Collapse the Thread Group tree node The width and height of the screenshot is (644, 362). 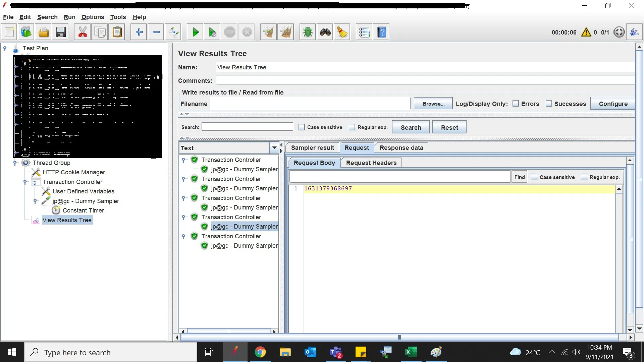15,163
